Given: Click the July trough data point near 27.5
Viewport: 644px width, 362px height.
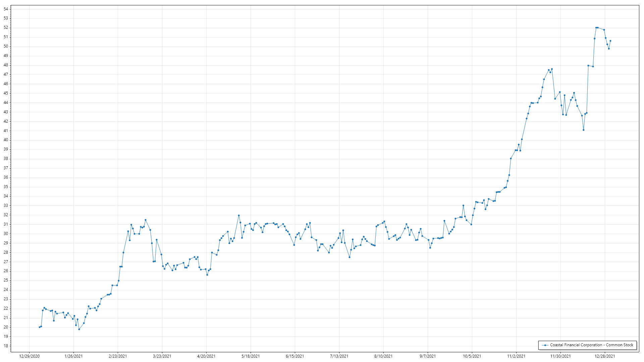Looking at the screenshot, I should [350, 257].
